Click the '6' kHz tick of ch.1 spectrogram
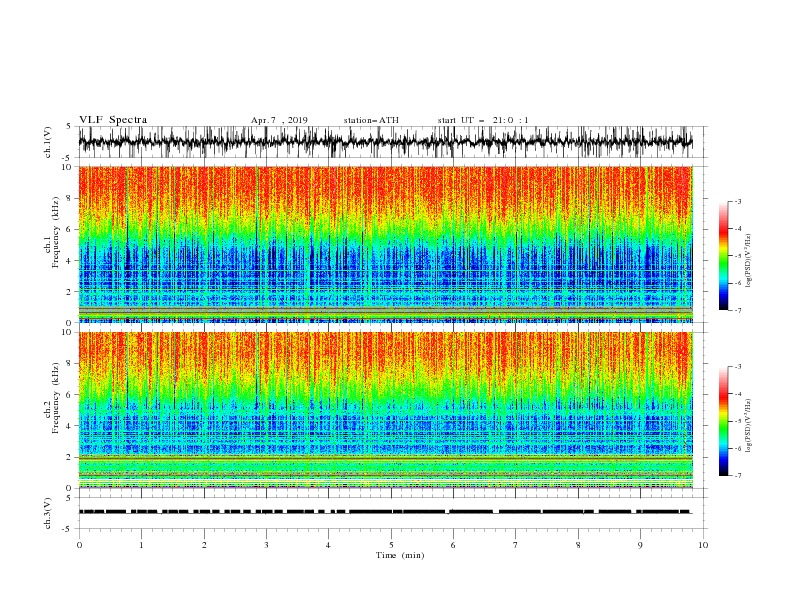The image size is (792, 612). coord(69,230)
